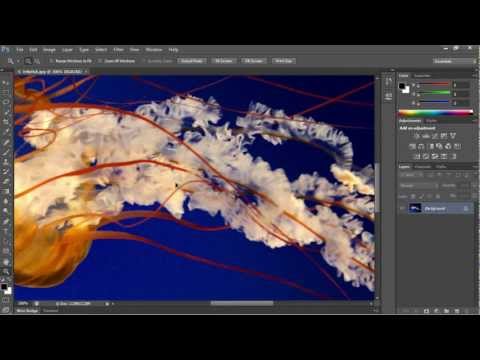Click the zoom percentage field in status bar
480x360 pixels.
pos(23,304)
